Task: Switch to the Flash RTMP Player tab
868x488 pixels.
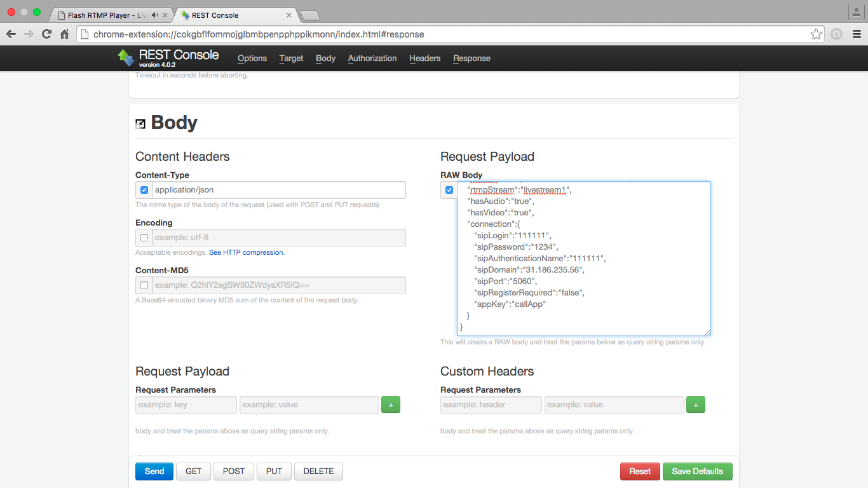Action: pos(110,15)
